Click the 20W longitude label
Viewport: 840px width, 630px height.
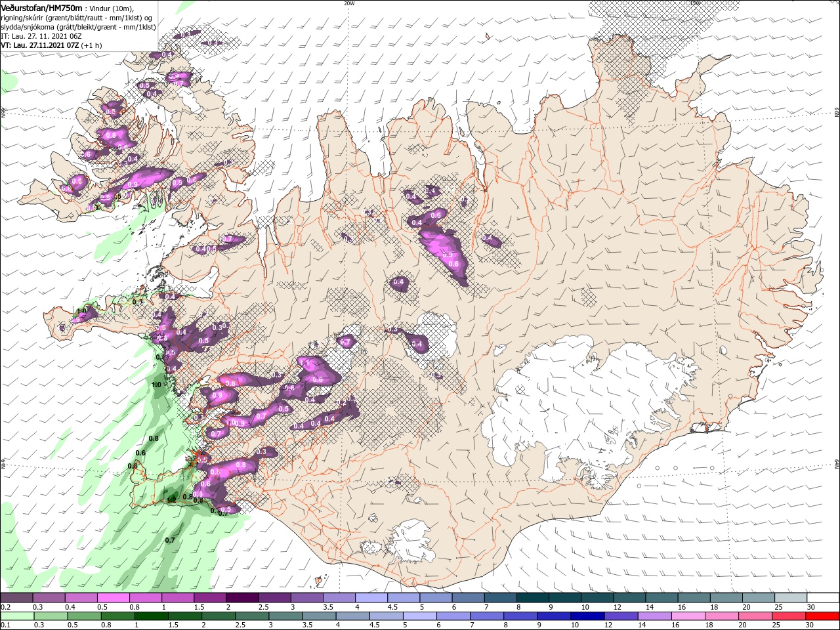(x=349, y=3)
